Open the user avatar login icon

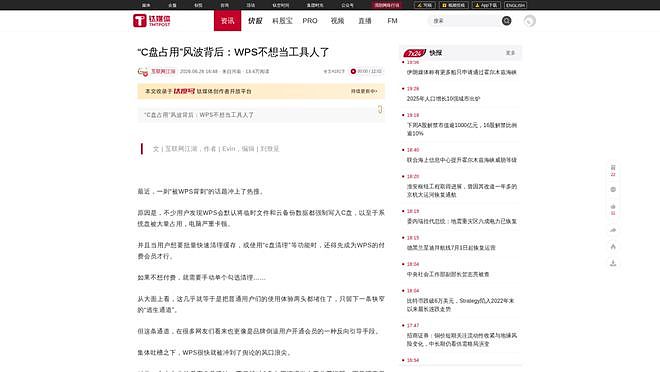[x=530, y=21]
